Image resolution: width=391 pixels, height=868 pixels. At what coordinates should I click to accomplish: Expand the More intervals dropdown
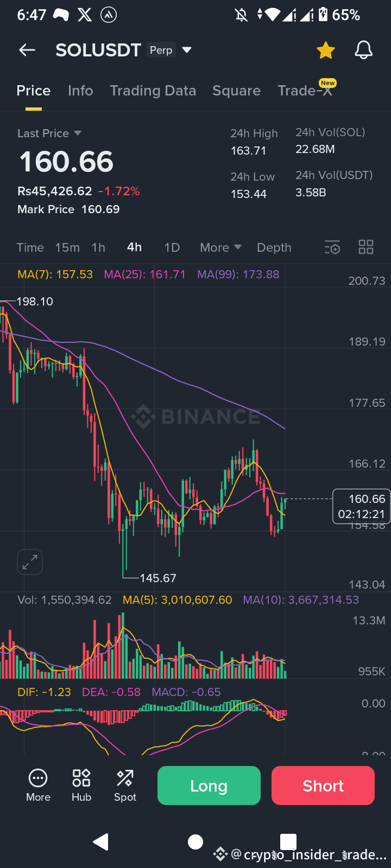point(220,247)
